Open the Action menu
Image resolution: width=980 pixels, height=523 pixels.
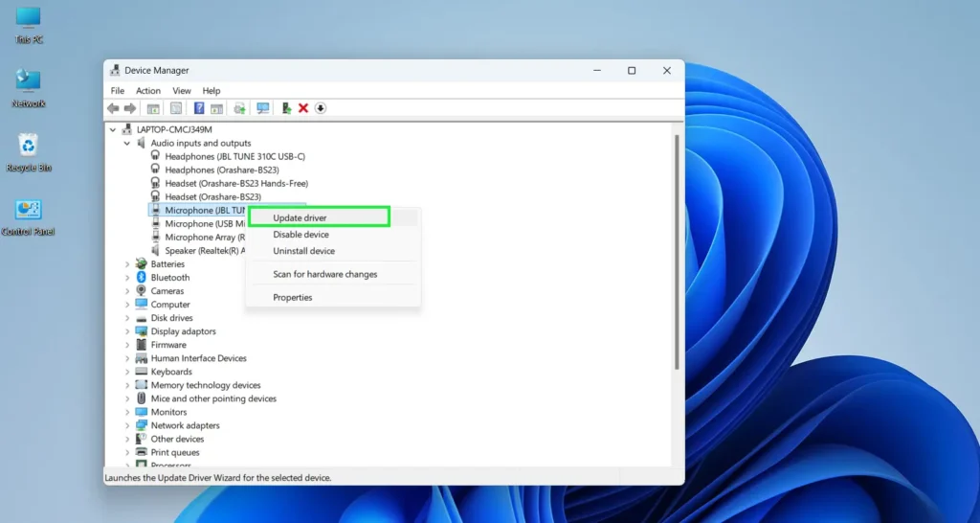[148, 91]
